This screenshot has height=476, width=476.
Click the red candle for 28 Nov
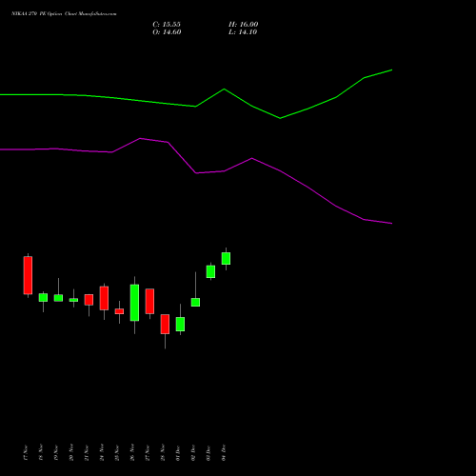pyautogui.click(x=165, y=324)
